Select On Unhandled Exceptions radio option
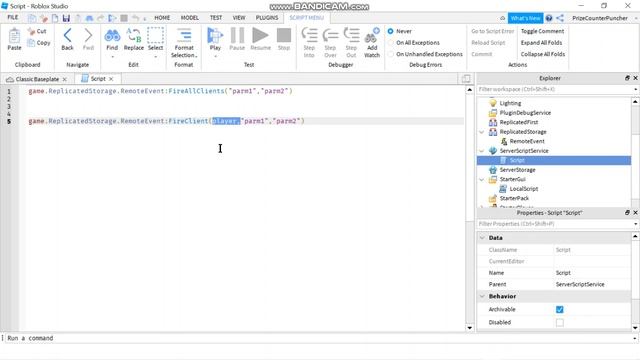640x360 pixels. [x=391, y=54]
